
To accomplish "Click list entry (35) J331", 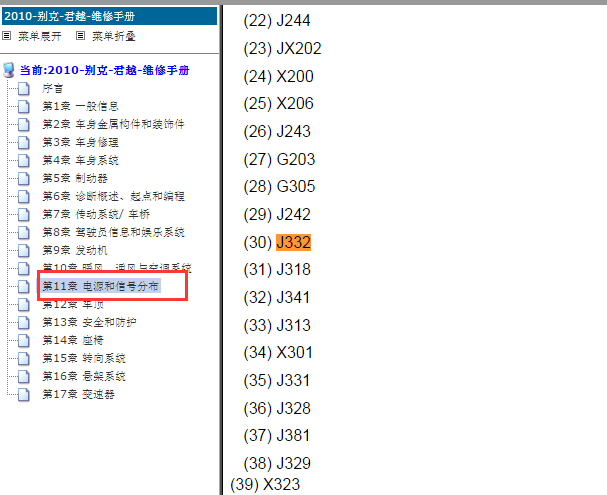I will (x=277, y=381).
